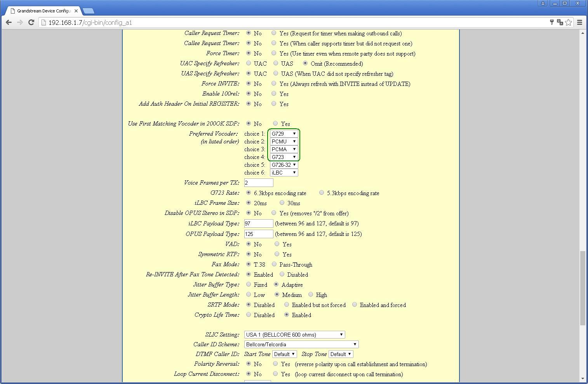
Task: Open the choice 1 vocoder dropdown (G729)
Action: coord(284,134)
